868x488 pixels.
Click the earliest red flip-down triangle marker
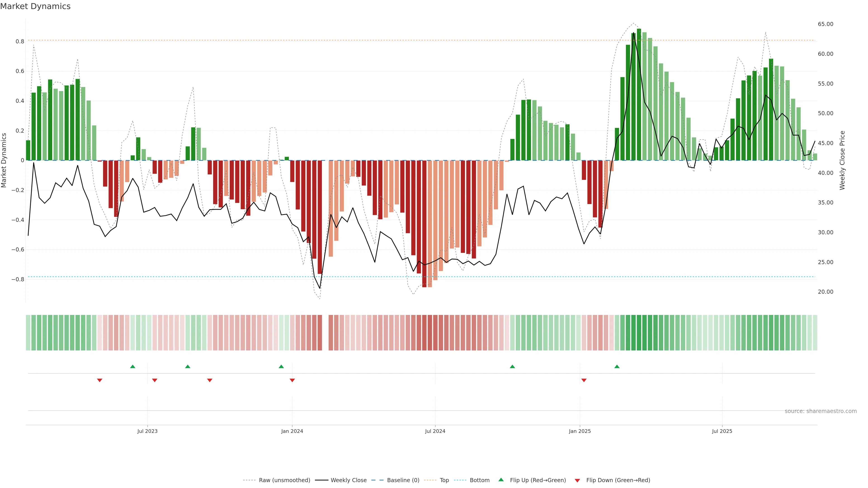point(100,380)
